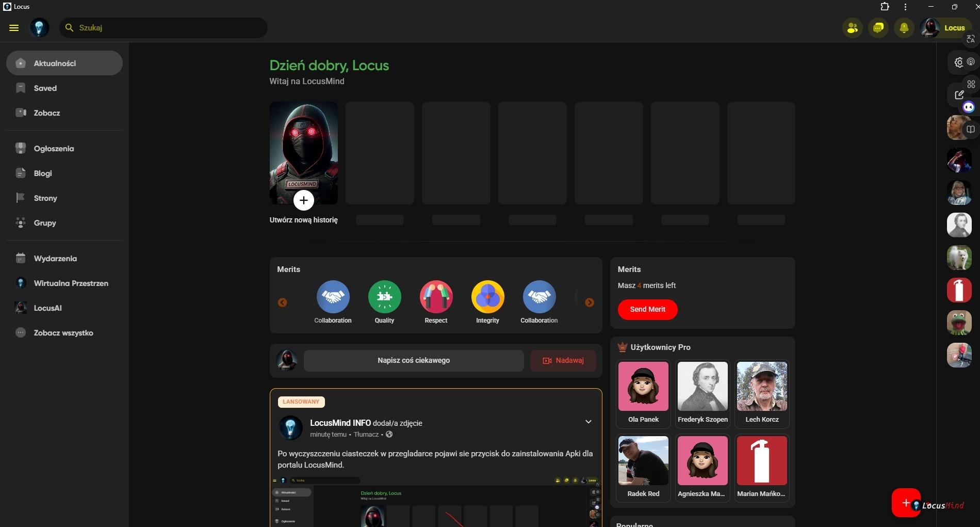This screenshot has height=527, width=980.
Task: Click the red floating plus button
Action: pos(906,503)
